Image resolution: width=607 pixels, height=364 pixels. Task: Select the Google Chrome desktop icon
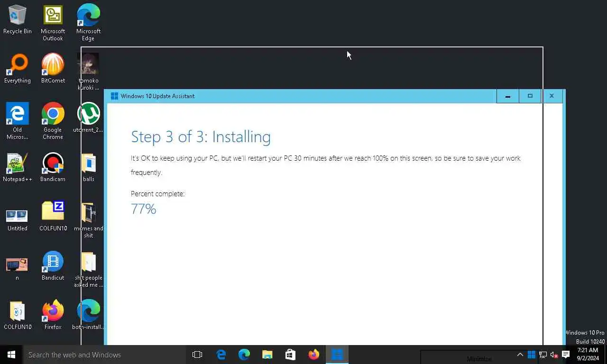[53, 121]
